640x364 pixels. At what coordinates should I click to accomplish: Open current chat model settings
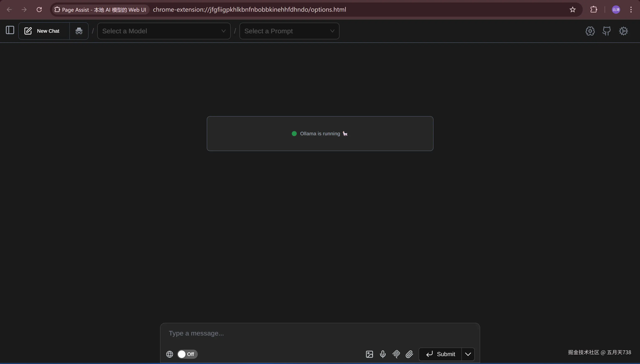[590, 31]
